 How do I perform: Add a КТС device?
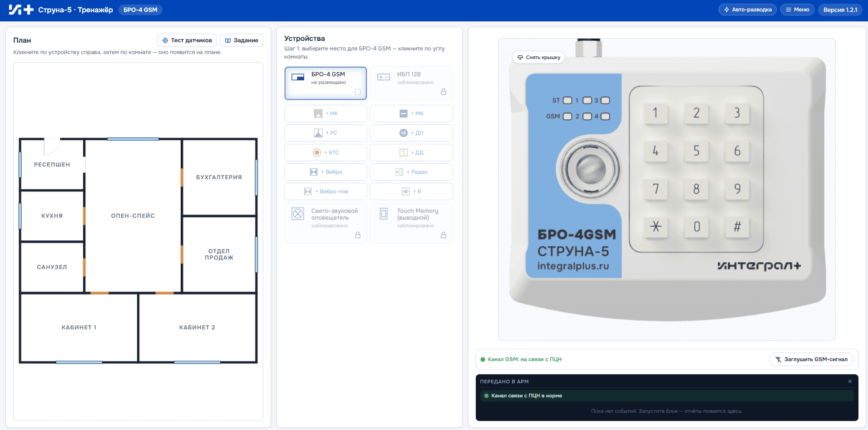325,152
